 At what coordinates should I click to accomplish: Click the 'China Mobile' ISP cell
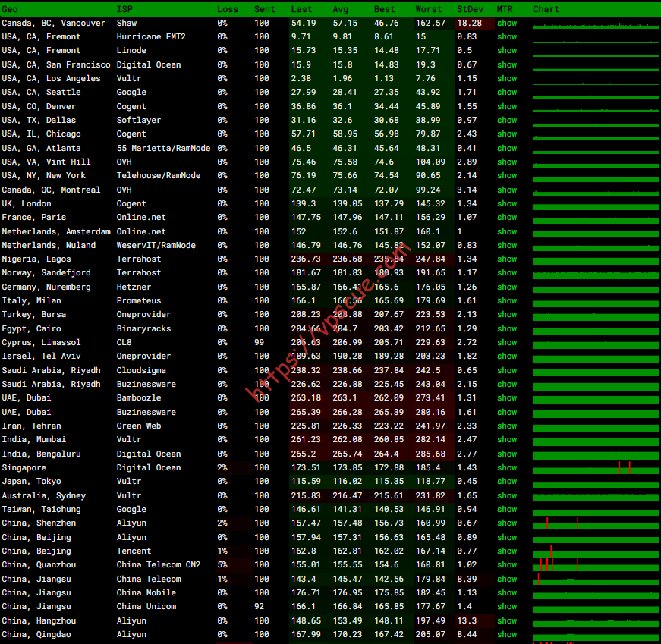146,592
